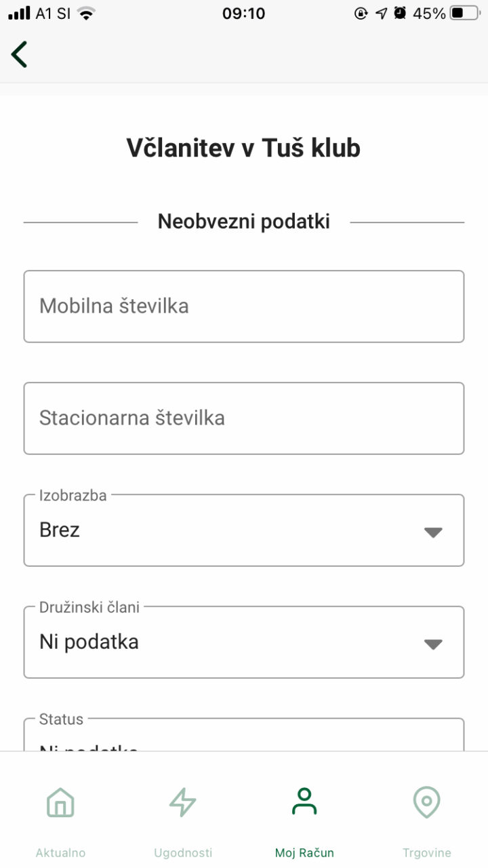
Task: Select the Mobilna številka input field
Action: pos(244,306)
